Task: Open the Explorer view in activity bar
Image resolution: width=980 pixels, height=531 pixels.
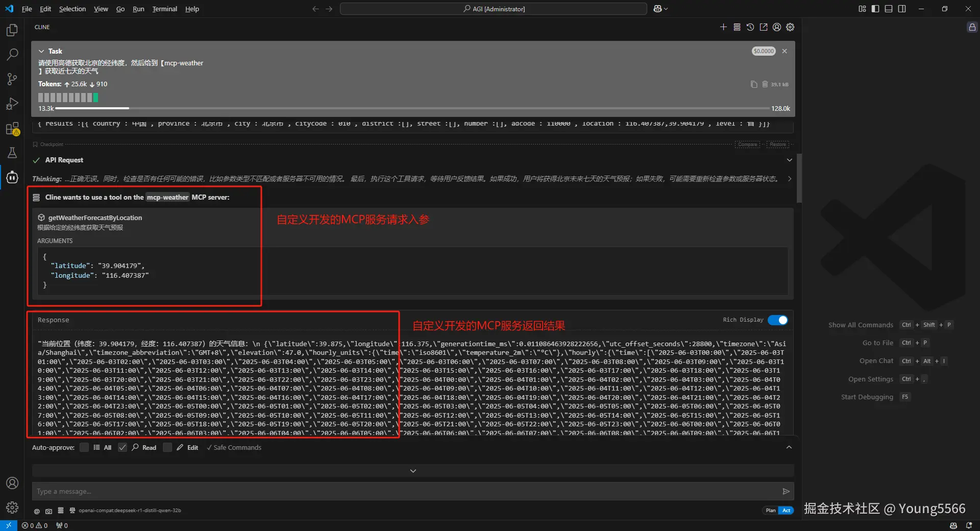Action: [x=12, y=30]
